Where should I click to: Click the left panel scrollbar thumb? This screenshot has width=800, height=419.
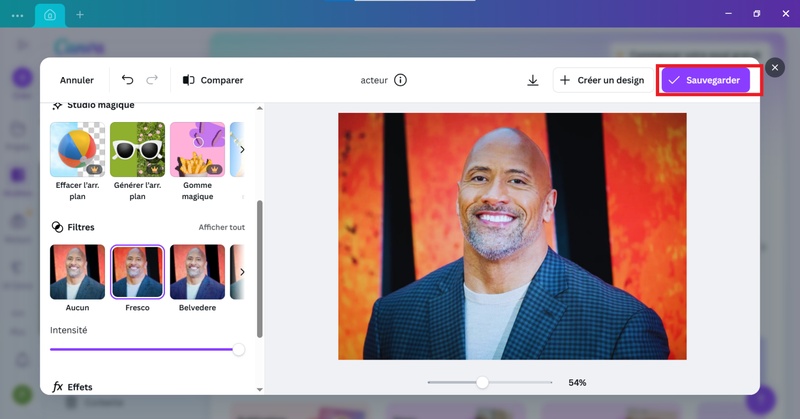point(260,269)
